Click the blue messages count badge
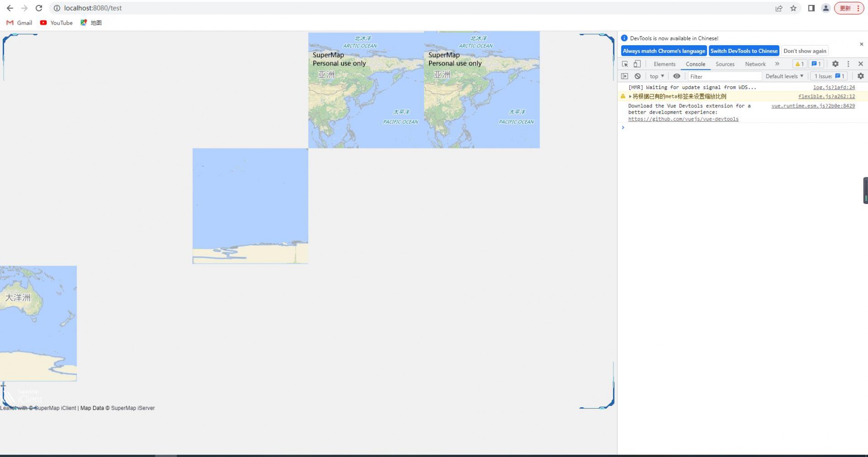 pos(816,64)
